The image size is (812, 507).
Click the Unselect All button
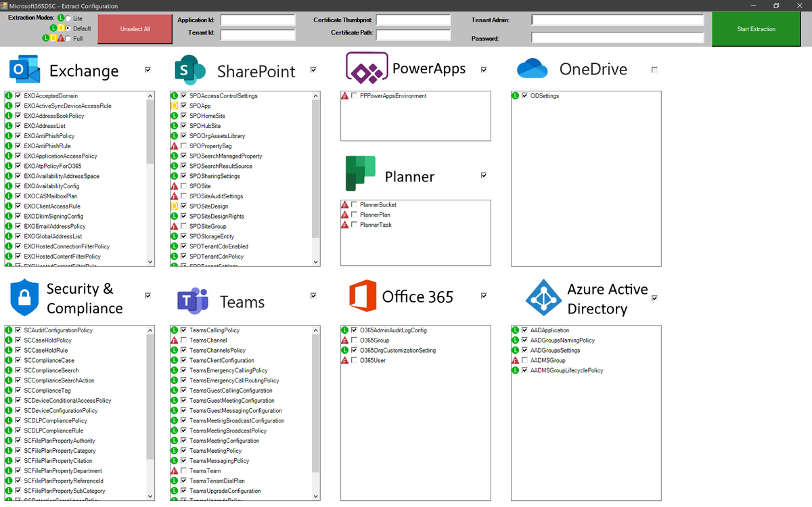[135, 29]
